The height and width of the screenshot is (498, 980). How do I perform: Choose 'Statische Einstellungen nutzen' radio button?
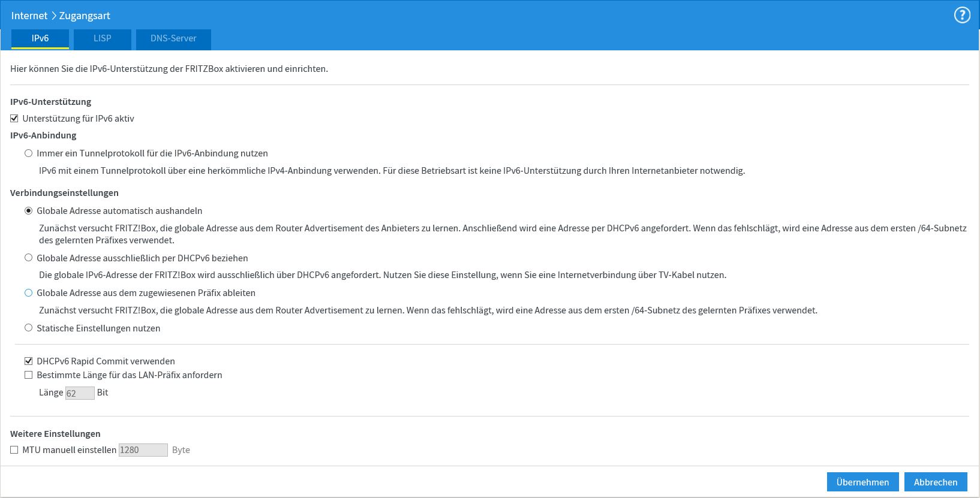(x=28, y=328)
